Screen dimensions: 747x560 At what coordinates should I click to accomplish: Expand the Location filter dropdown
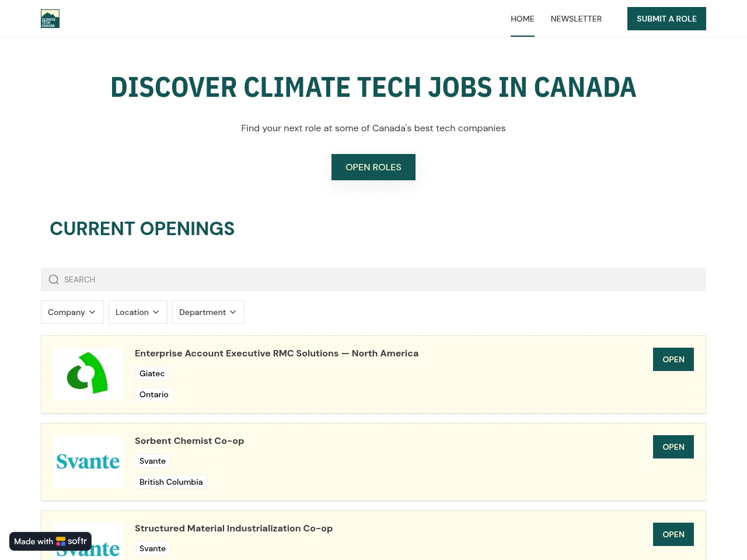pyautogui.click(x=138, y=312)
